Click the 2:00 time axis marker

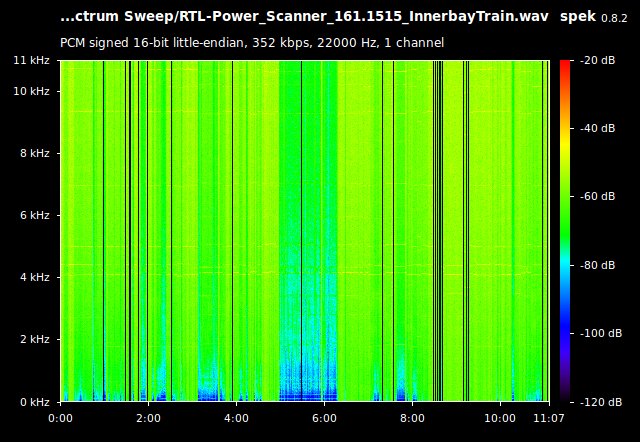tap(148, 418)
